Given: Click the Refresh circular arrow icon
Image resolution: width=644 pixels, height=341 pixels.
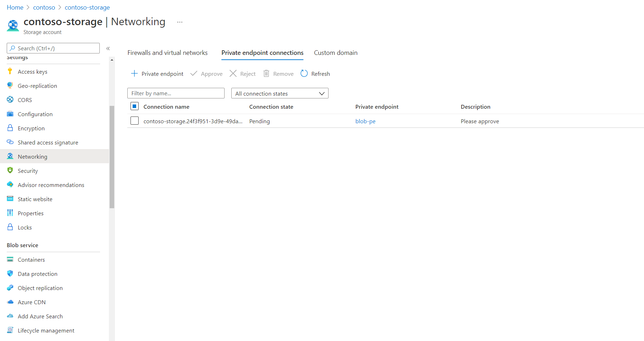Looking at the screenshot, I should [x=304, y=74].
